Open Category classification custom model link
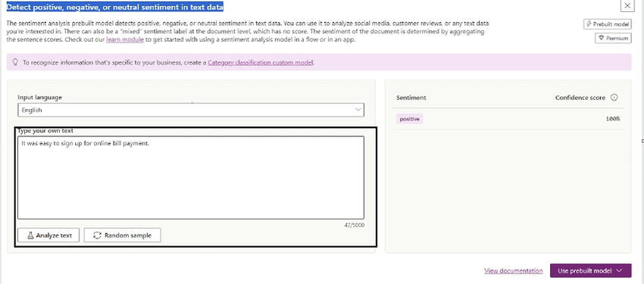644x284 pixels. [261, 63]
